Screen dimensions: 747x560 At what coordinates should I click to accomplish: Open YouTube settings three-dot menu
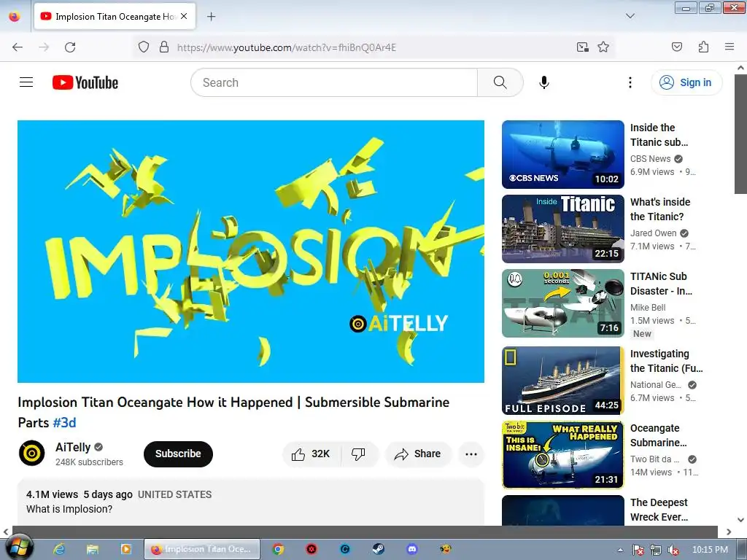tap(630, 82)
